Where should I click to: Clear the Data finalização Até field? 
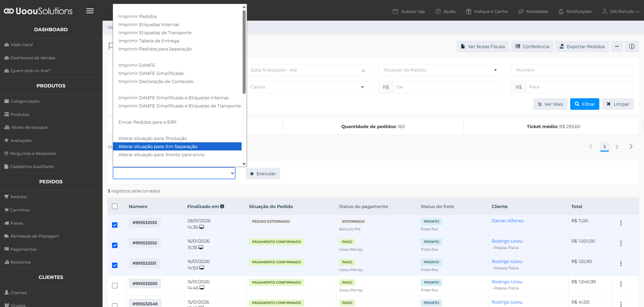point(363,71)
